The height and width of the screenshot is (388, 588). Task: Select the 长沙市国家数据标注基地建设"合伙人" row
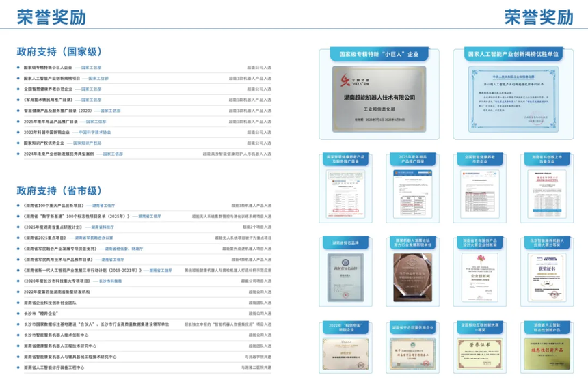pyautogui.click(x=144, y=324)
